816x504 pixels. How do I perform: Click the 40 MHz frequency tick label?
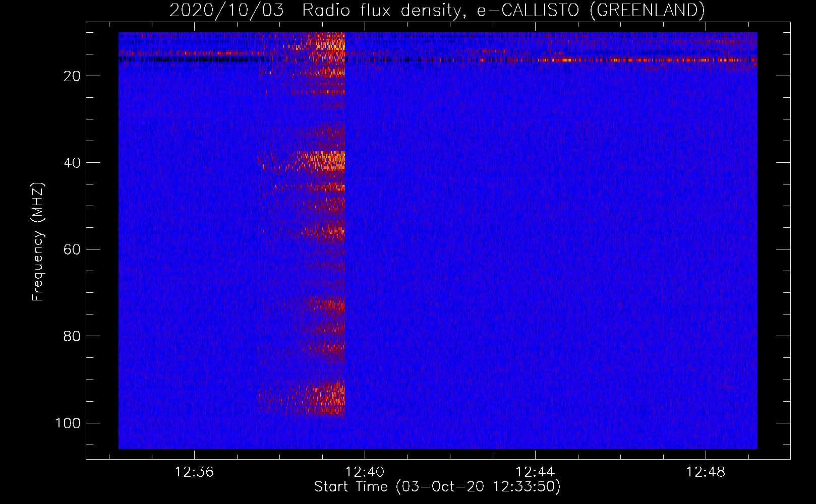pos(72,163)
